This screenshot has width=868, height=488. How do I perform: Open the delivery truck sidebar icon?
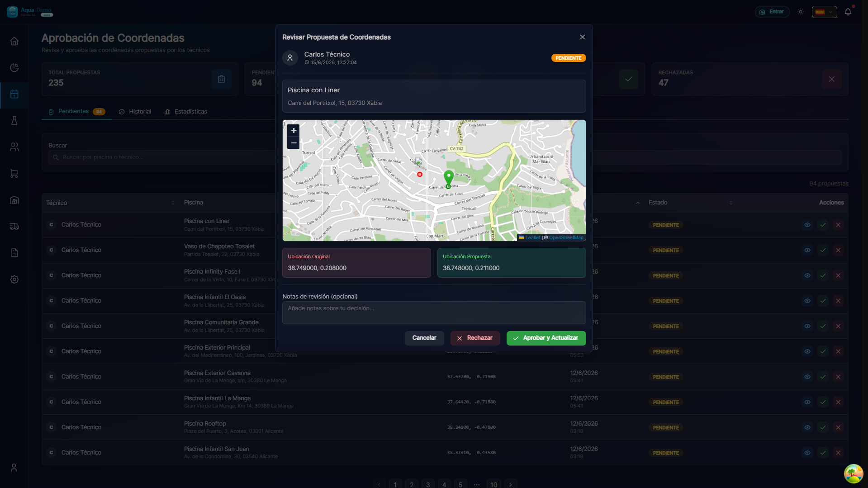[x=14, y=227]
